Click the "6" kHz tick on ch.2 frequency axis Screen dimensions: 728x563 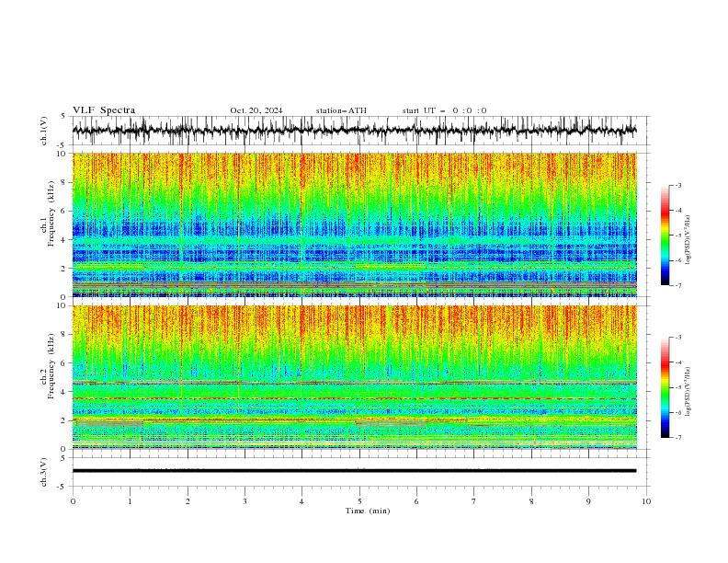click(65, 363)
